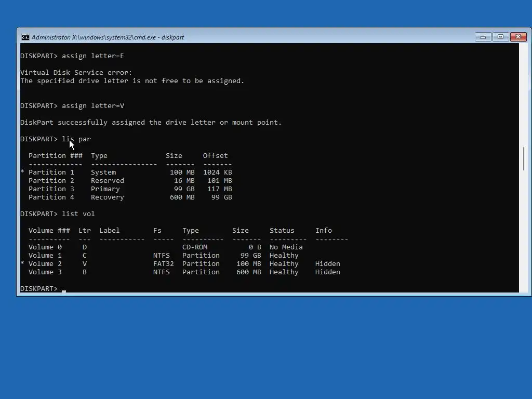Click the 'Recovery' partition type
The height and width of the screenshot is (399, 532).
(107, 197)
